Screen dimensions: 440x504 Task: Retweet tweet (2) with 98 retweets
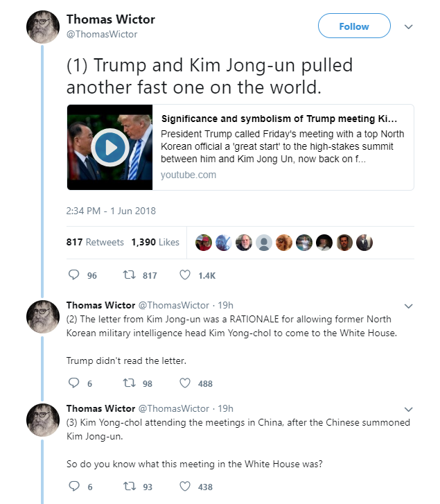click(x=129, y=383)
